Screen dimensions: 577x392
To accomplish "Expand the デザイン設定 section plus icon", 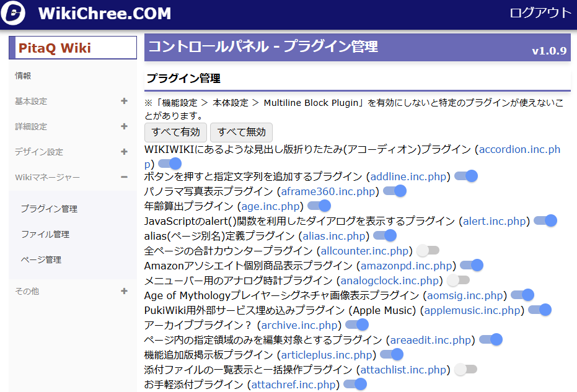I will pos(125,152).
